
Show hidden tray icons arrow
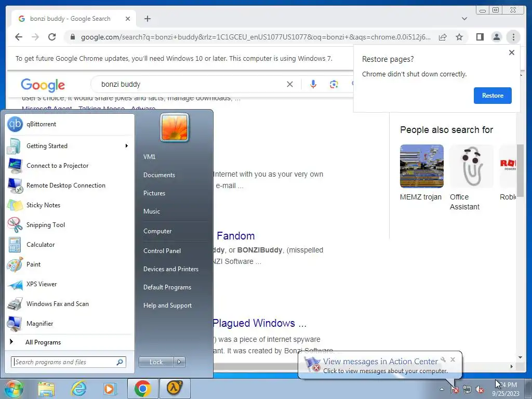[442, 389]
